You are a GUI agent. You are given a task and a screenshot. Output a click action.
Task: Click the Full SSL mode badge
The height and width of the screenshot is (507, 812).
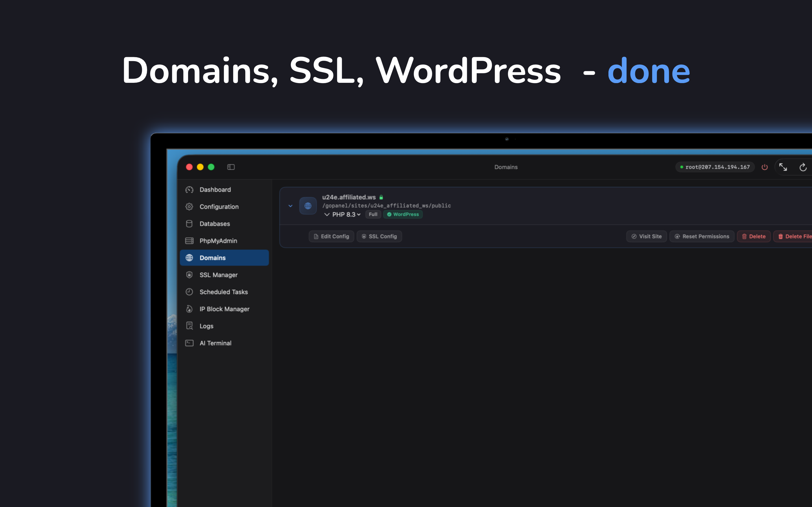373,215
